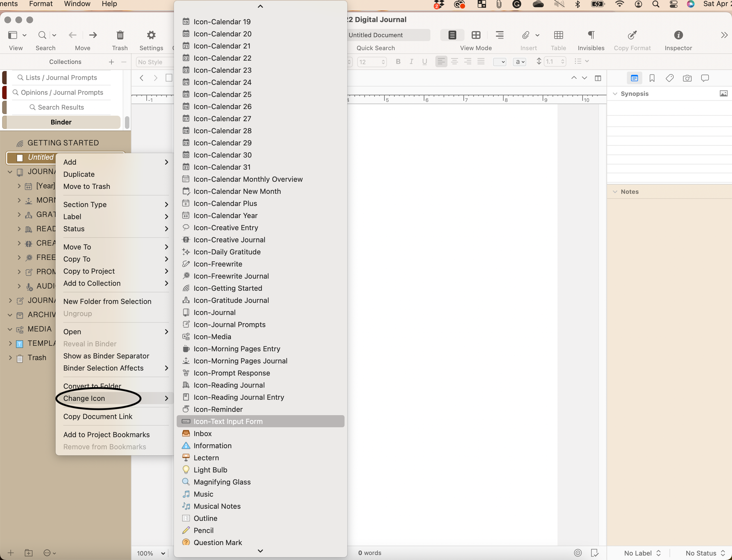Enable center text alignment

tap(454, 61)
